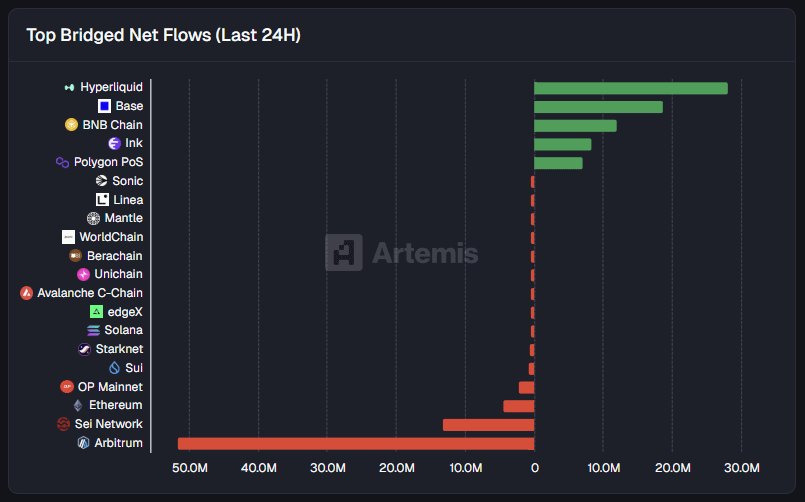Viewport: 805px width, 502px height.
Task: Click the Arbitrum logo icon
Action: pos(84,443)
